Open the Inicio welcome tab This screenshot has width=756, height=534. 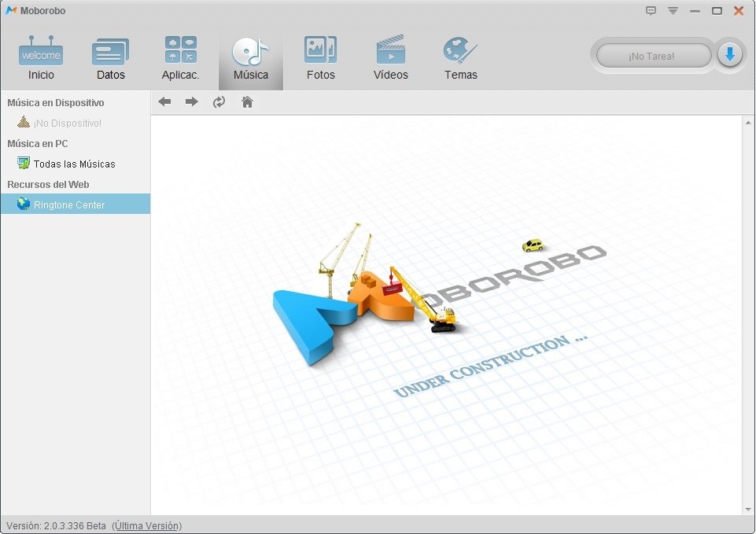point(41,58)
